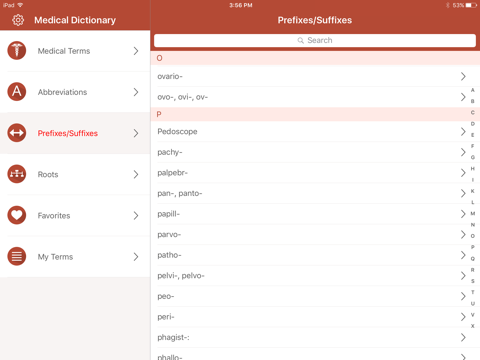480x360 pixels.
Task: Tap the chevron beside Prefixes/Suffixes
Action: pos(136,133)
